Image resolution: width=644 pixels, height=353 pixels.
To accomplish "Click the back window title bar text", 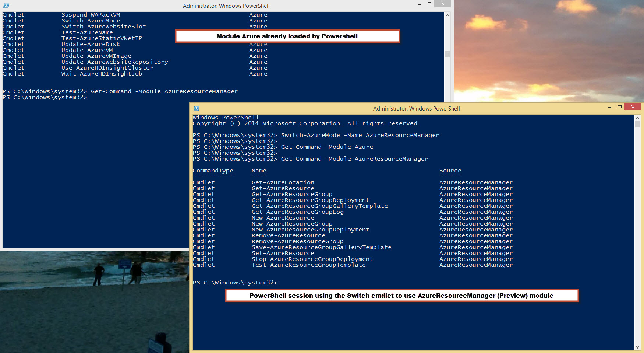I will (x=226, y=6).
